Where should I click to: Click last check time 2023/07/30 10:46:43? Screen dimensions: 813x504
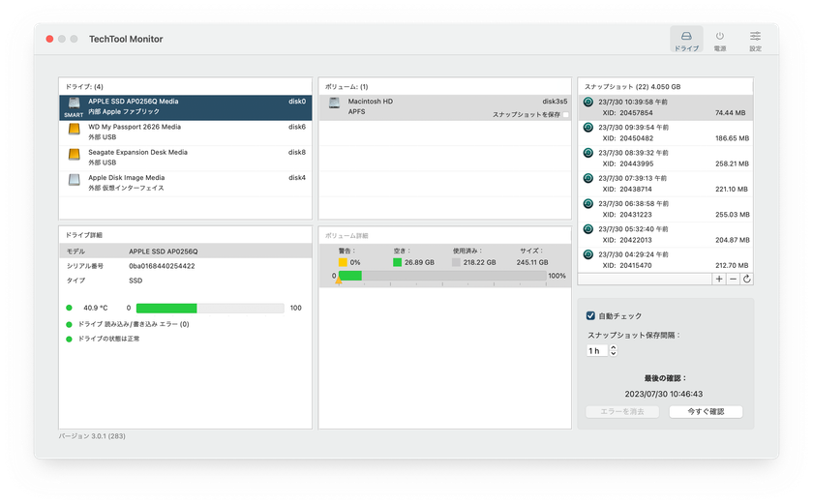(664, 394)
